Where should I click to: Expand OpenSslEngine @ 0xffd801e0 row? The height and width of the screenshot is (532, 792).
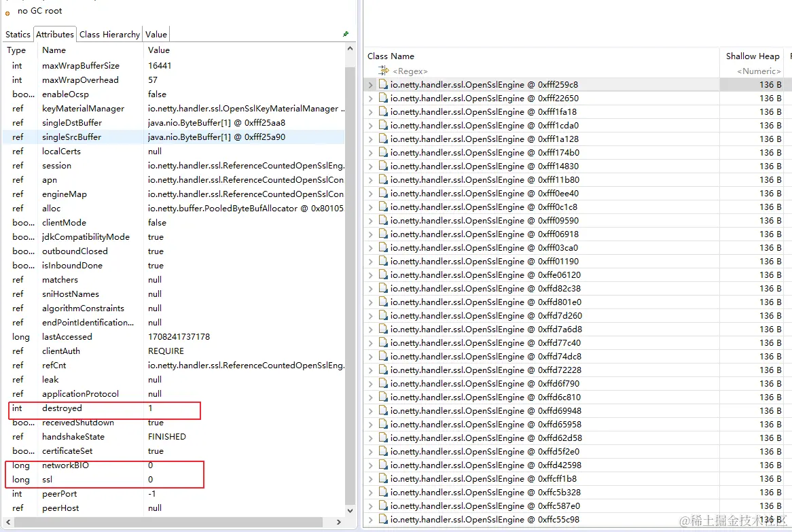pos(371,302)
